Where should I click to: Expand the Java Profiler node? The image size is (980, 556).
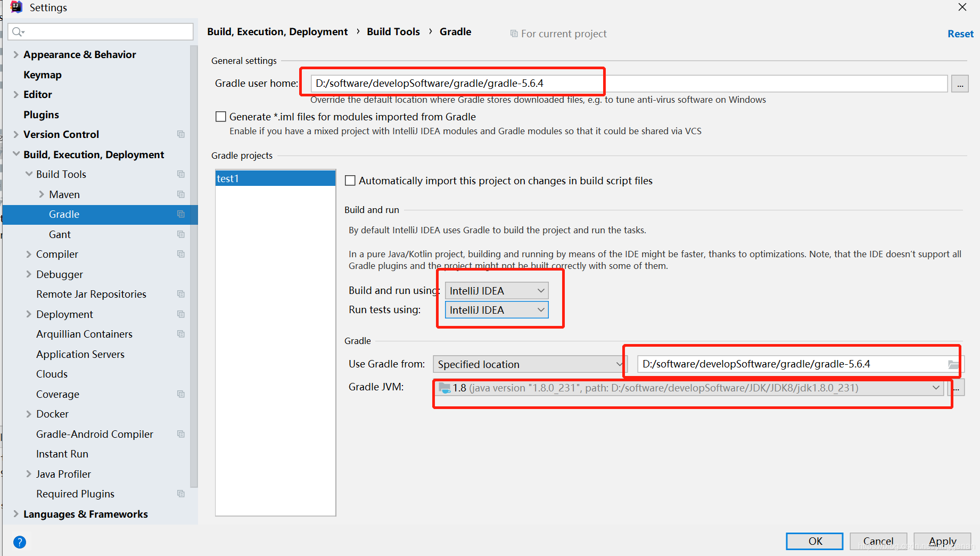click(x=29, y=474)
